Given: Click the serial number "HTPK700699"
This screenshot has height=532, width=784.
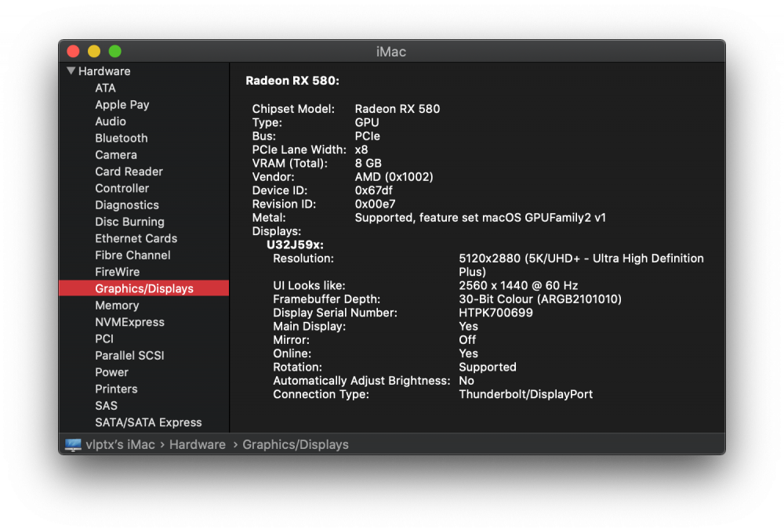Looking at the screenshot, I should tap(496, 313).
